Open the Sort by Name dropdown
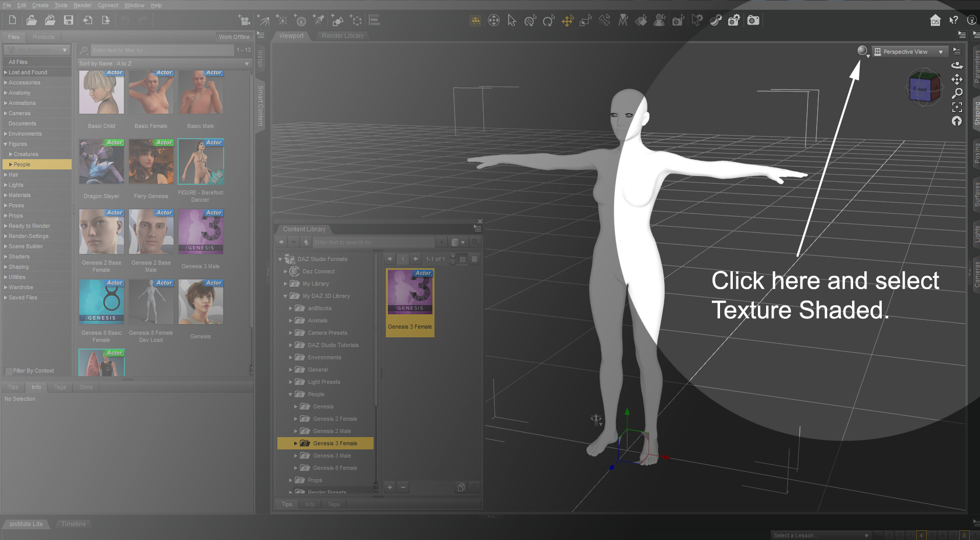Screen dimensions: 980x540 pyautogui.click(x=164, y=63)
